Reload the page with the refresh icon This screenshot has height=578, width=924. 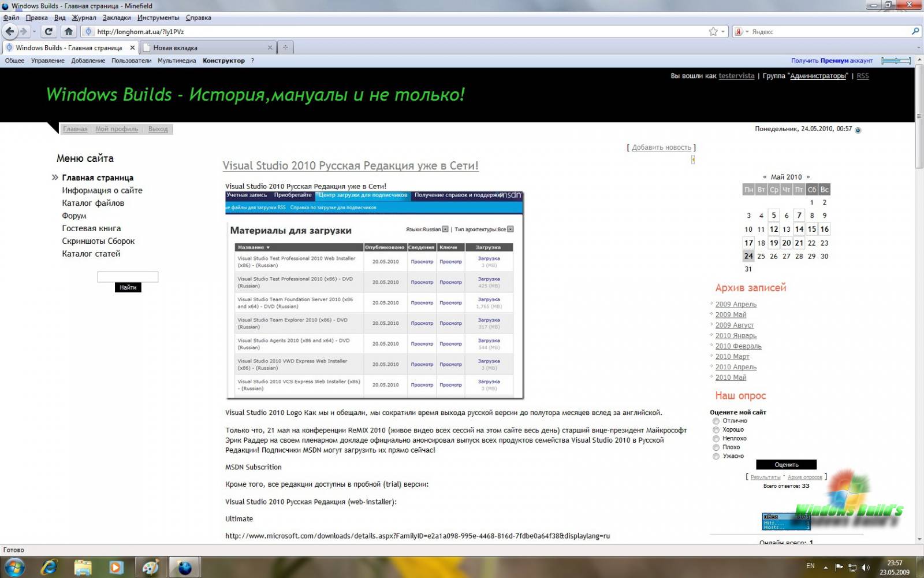[x=49, y=31]
